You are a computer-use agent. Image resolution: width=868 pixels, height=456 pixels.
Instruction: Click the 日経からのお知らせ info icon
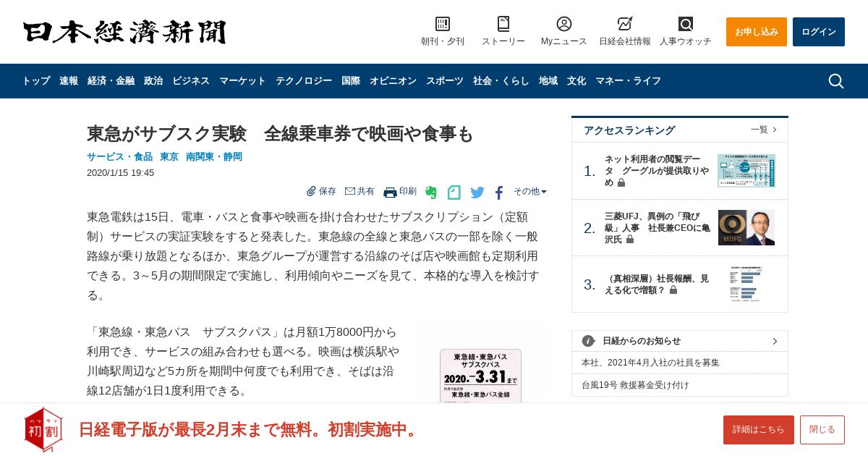(x=588, y=341)
